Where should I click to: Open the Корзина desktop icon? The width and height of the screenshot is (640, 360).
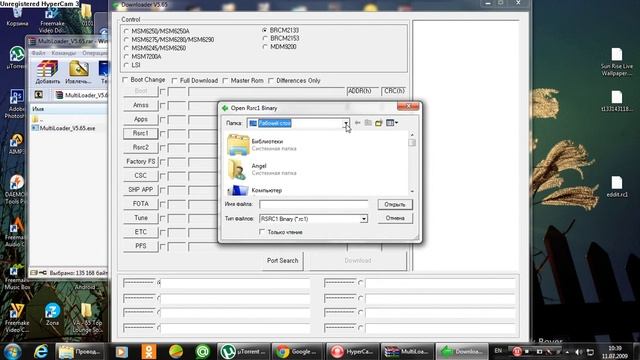point(17,17)
